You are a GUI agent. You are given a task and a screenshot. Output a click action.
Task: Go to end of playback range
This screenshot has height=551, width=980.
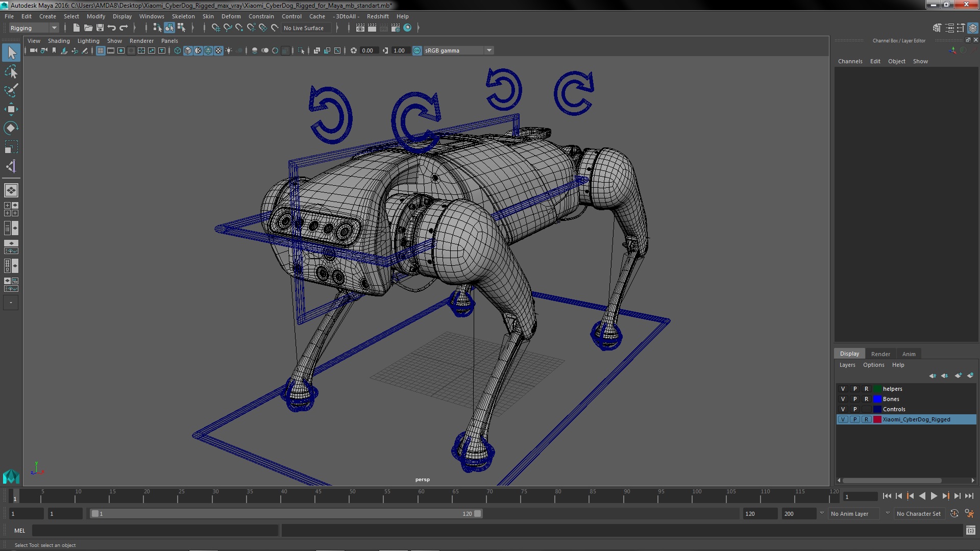click(x=969, y=496)
